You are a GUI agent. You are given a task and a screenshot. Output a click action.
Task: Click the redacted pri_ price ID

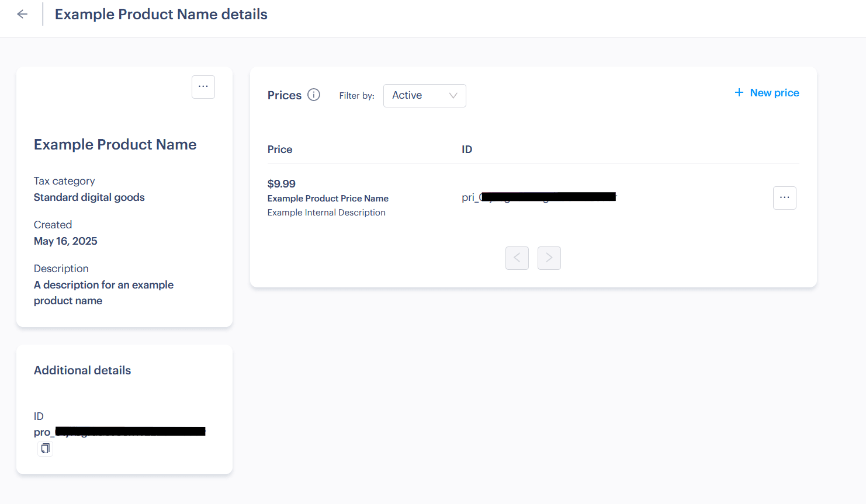(x=539, y=197)
